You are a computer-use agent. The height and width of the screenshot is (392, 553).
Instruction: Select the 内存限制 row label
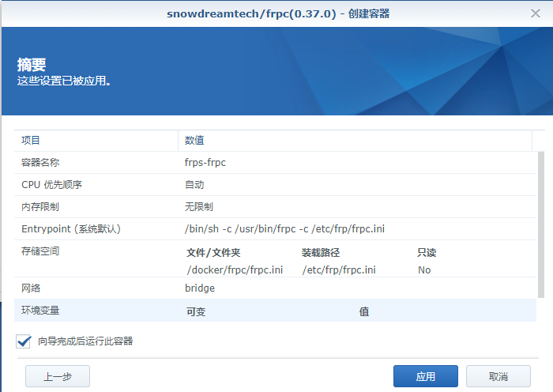[x=40, y=207]
